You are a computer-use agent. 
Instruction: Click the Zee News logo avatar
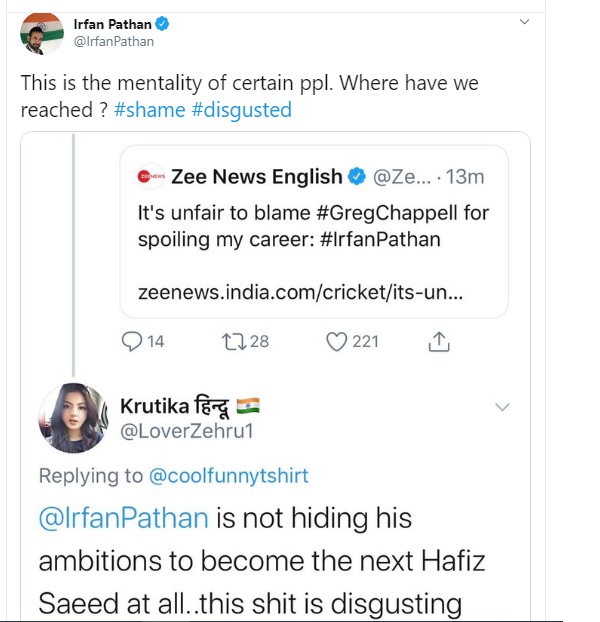[151, 177]
